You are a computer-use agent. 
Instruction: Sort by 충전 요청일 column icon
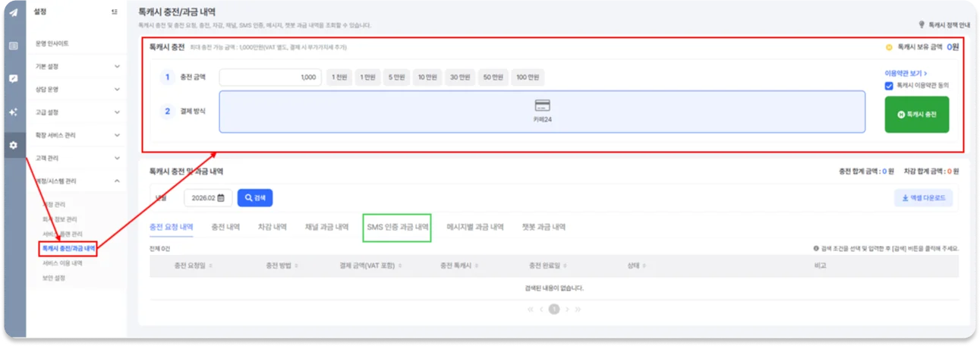[x=210, y=266]
